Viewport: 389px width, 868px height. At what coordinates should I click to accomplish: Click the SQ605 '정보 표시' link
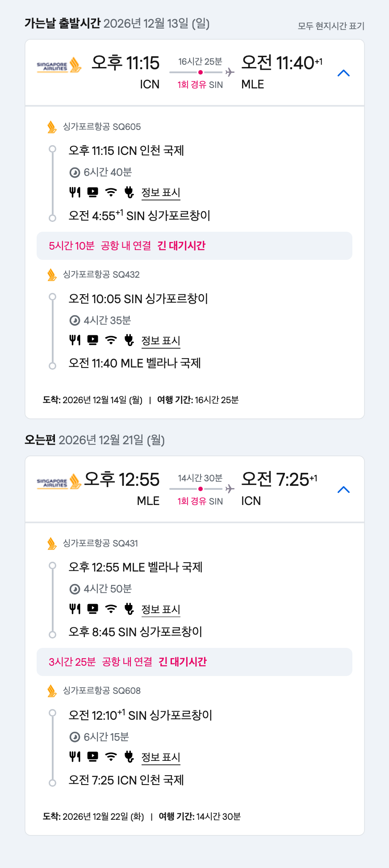[x=161, y=192]
